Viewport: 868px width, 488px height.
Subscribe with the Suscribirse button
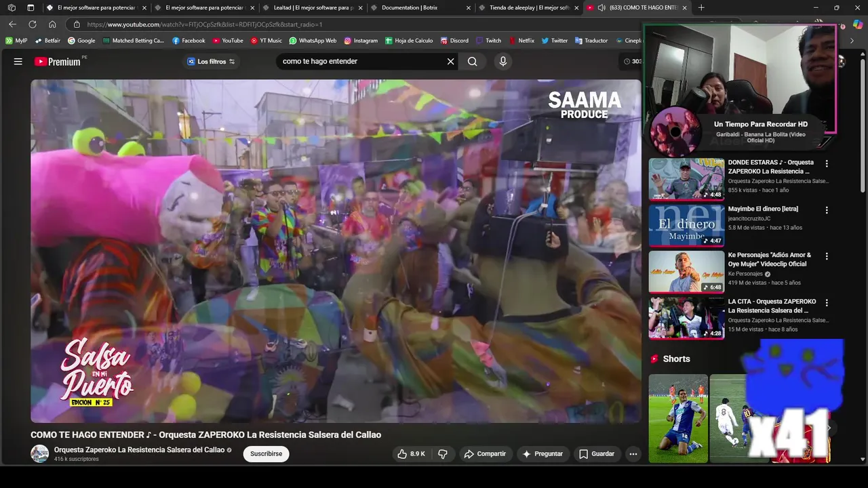pyautogui.click(x=266, y=453)
